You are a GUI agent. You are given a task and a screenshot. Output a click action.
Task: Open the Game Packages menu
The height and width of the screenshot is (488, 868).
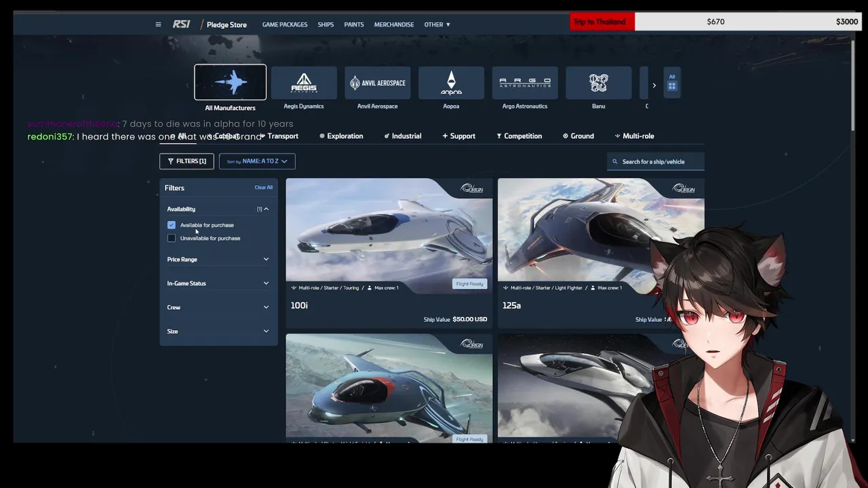[285, 24]
